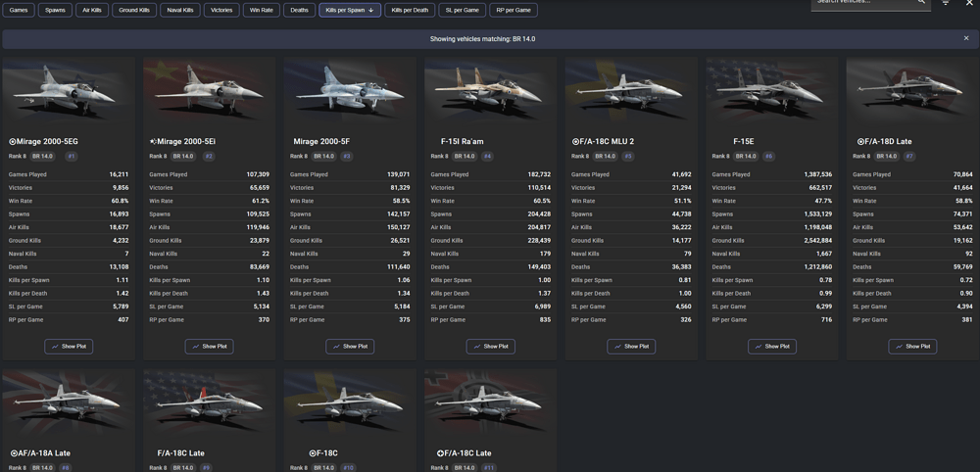Show Plot for F-15E
The width and height of the screenshot is (980, 472).
[772, 347]
